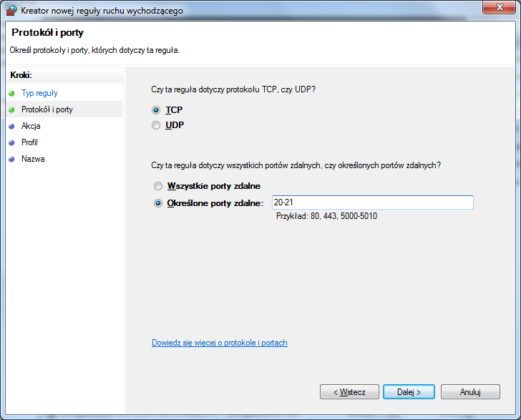Select the TCP protocol radio button
This screenshot has height=420, width=521.
157,110
